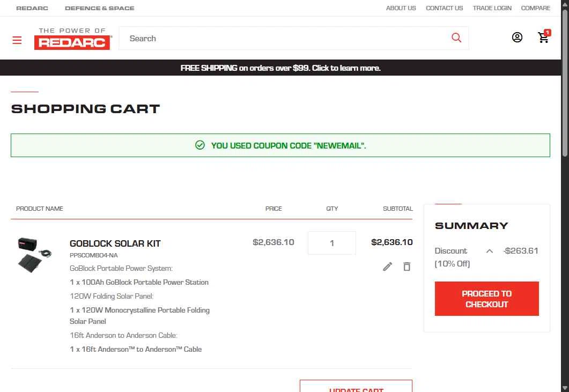
Task: Click Proceed to Checkout button
Action: click(x=486, y=299)
